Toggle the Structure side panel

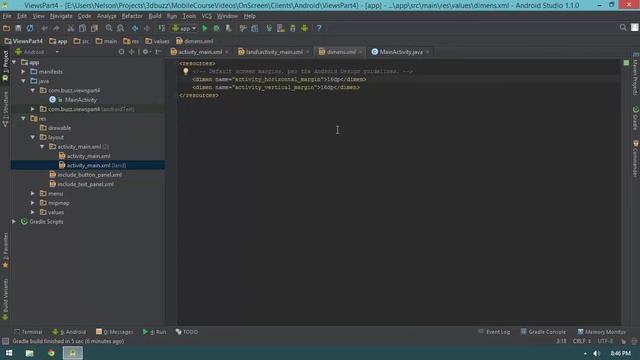[x=5, y=109]
